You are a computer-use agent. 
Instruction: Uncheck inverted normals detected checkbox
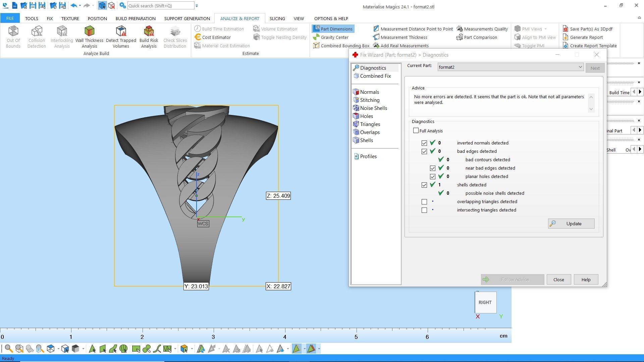pyautogui.click(x=424, y=143)
